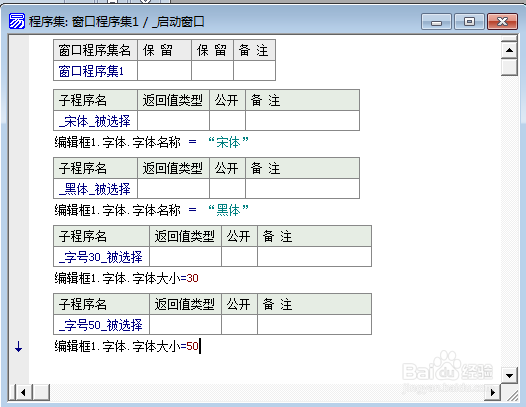Click code line assigning “黑体” font name
This screenshot has width=526, height=407.
click(151, 210)
